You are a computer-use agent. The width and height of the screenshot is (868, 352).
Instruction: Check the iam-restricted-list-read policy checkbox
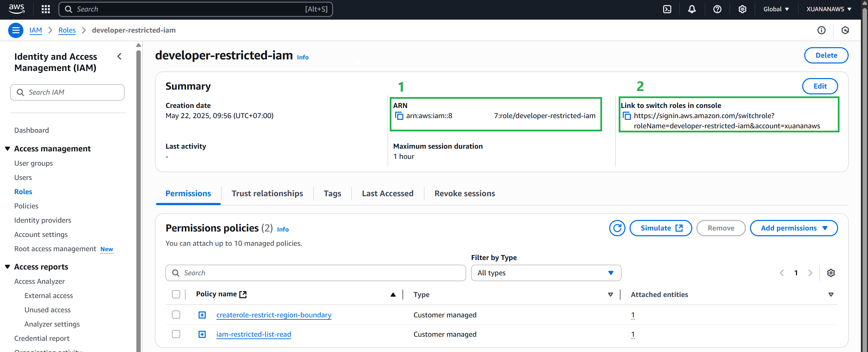pos(176,334)
